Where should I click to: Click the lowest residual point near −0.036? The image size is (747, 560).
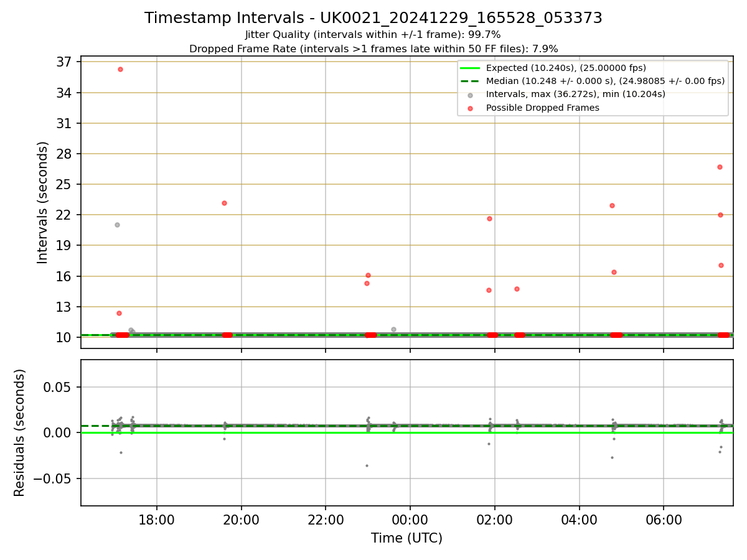[367, 465]
